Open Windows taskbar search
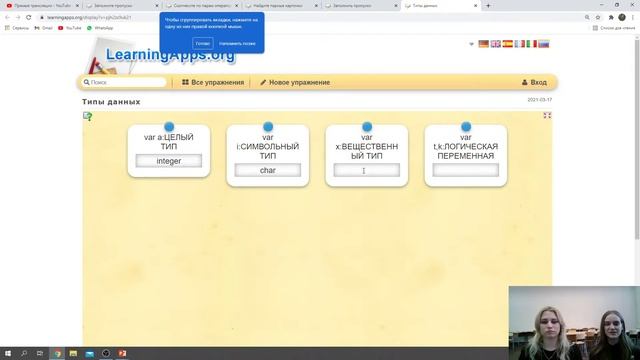Image resolution: width=640 pixels, height=360 pixels. click(x=24, y=353)
